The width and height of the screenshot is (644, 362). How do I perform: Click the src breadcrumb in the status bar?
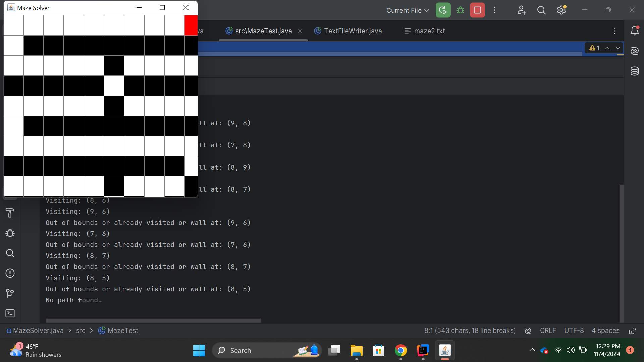(80, 330)
